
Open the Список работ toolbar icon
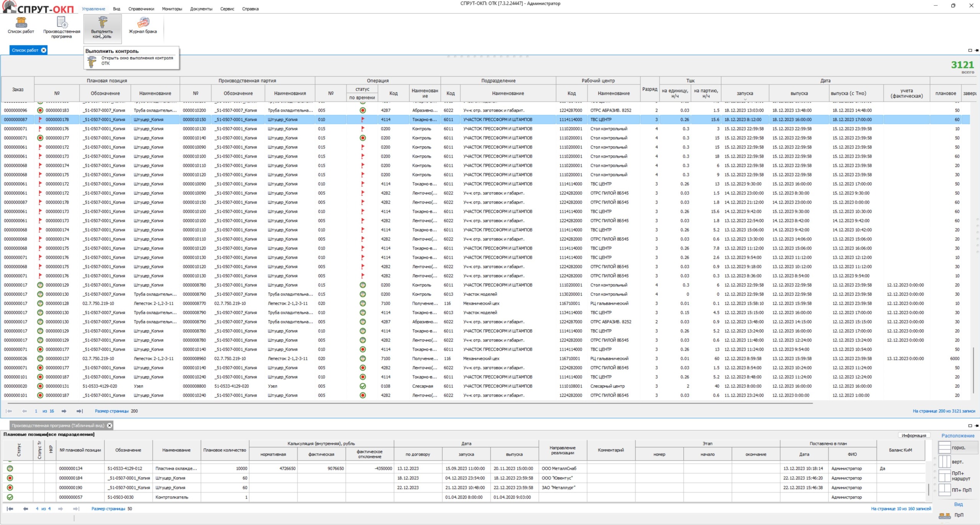pos(21,23)
